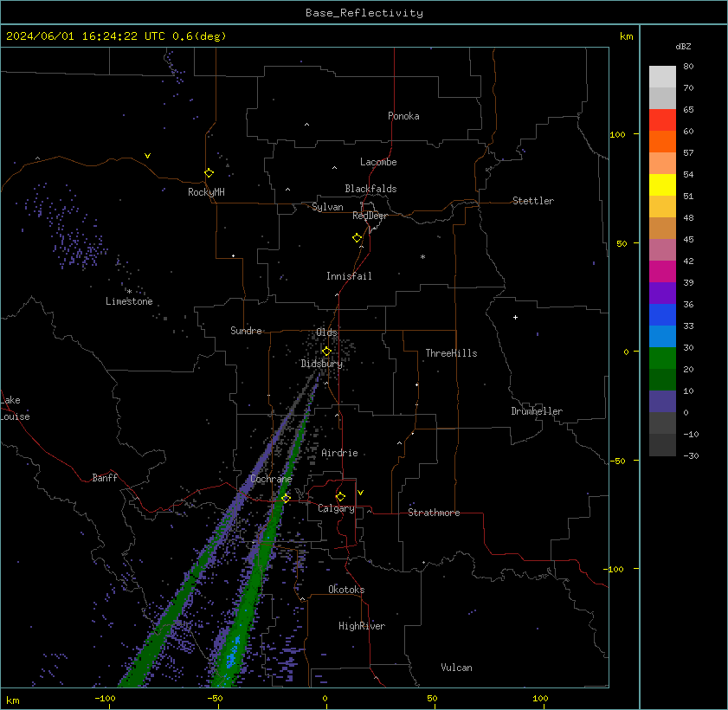728x710 pixels.
Task: Click the dBZ legend heading
Action: click(683, 47)
